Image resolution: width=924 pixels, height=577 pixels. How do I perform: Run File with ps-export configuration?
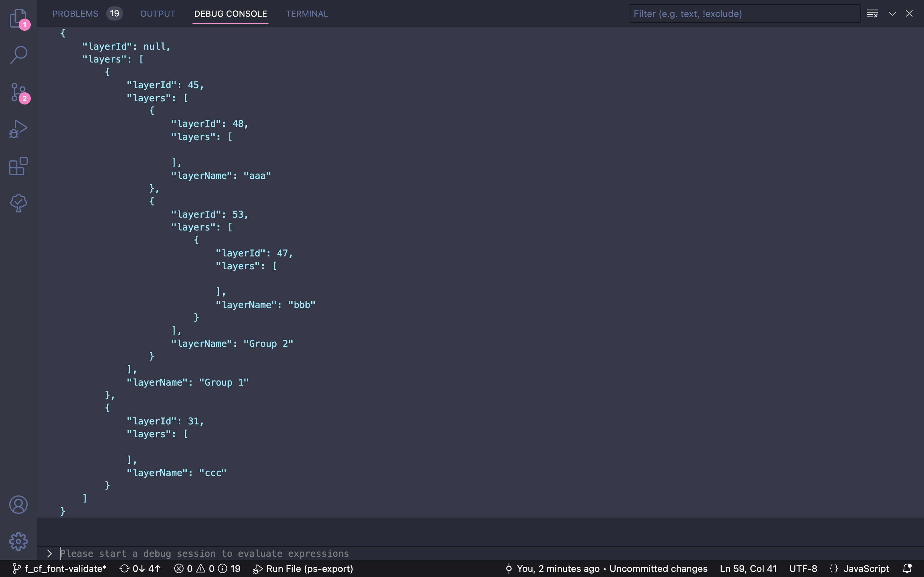pyautogui.click(x=303, y=568)
